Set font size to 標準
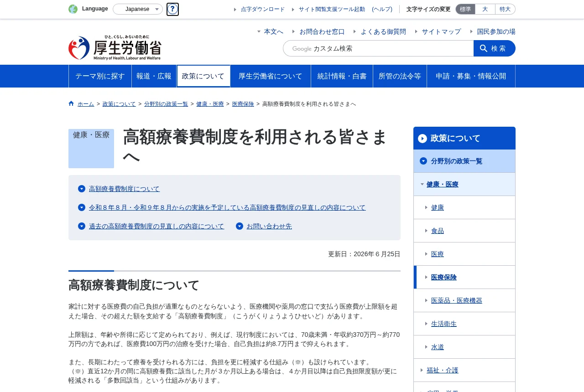Image resolution: width=584 pixels, height=392 pixels. coord(465,9)
